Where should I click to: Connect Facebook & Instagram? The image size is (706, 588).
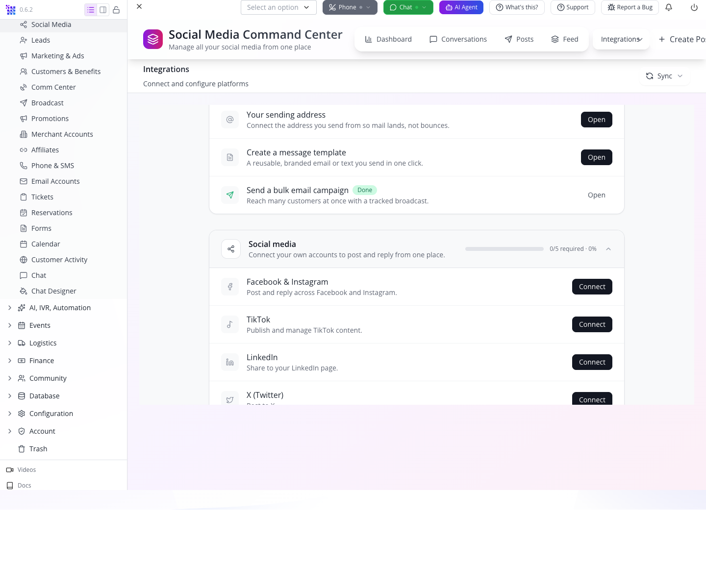coord(592,287)
